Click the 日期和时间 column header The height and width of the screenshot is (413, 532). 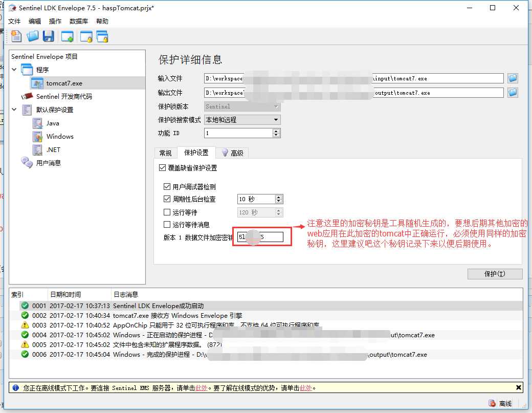(79, 294)
